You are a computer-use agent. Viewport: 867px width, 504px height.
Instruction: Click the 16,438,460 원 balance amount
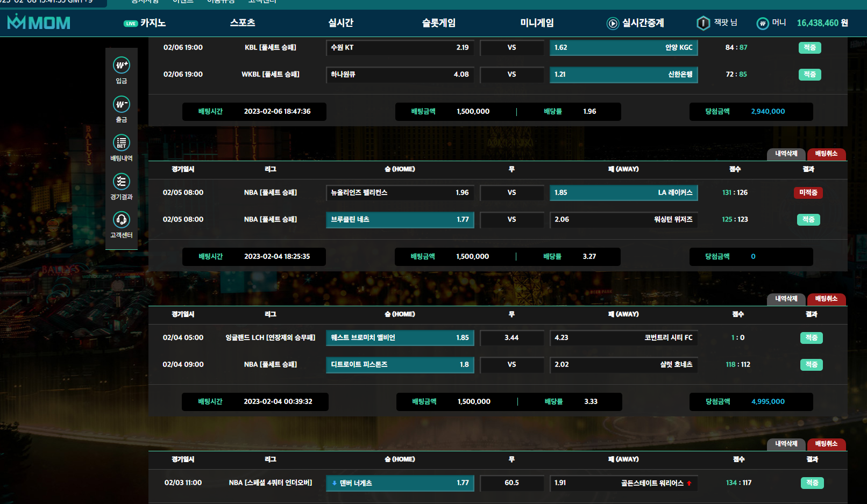coord(822,23)
